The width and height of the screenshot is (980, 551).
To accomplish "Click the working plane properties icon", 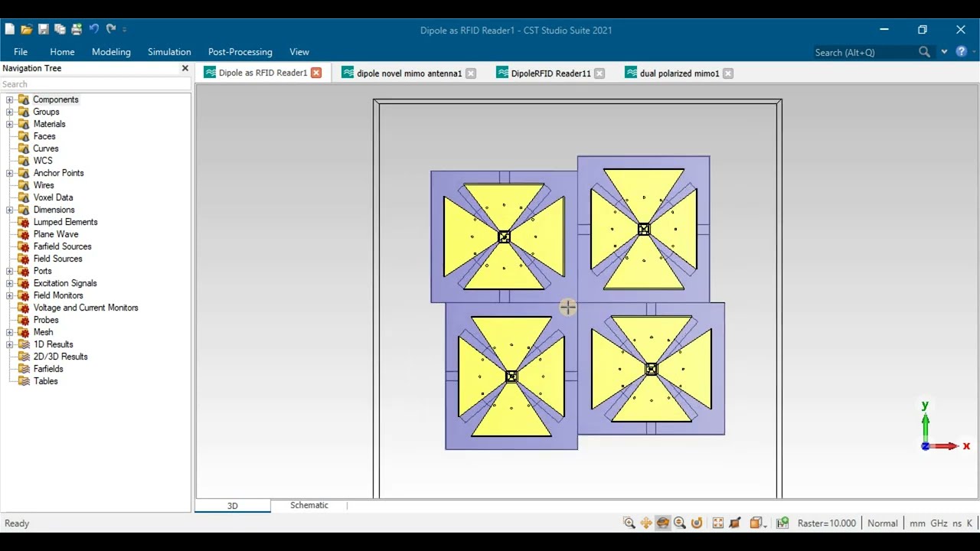I will (782, 523).
